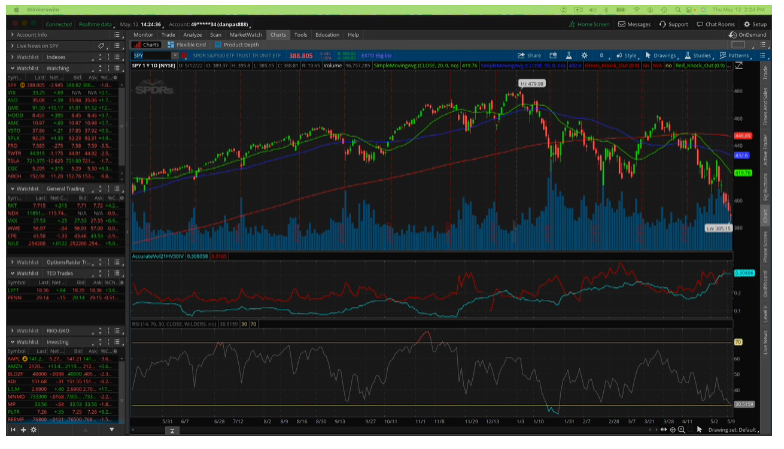The image size is (784, 449).
Task: Expand the Live News on SPY section
Action: click(x=12, y=46)
